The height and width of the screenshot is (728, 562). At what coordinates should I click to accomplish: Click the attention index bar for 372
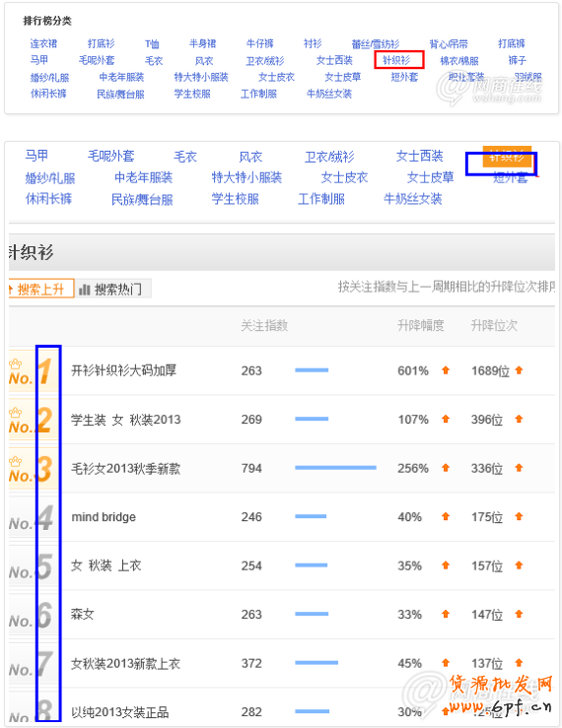316,663
